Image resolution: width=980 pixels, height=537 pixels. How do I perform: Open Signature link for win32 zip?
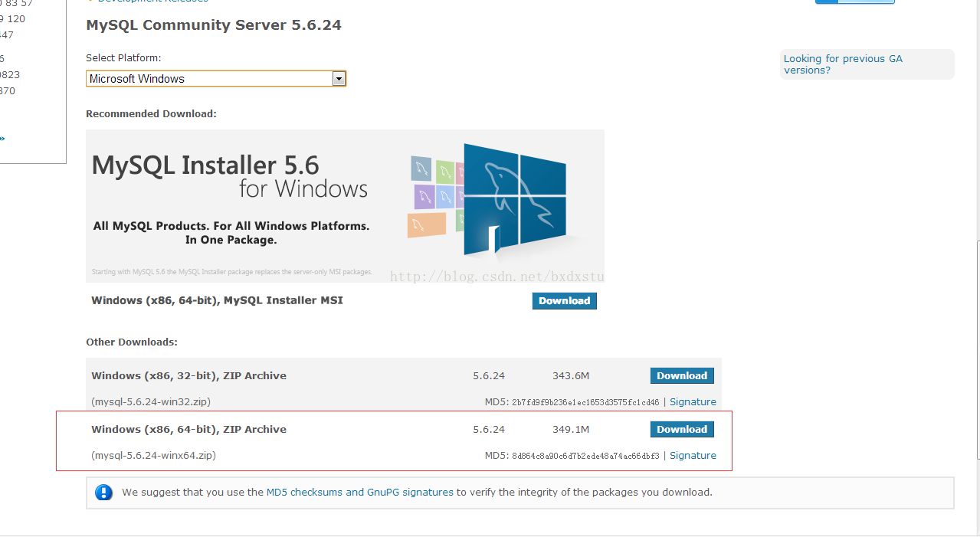693,401
